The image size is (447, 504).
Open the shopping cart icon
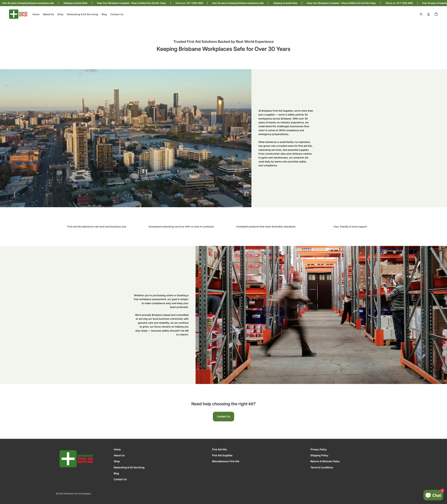click(436, 14)
